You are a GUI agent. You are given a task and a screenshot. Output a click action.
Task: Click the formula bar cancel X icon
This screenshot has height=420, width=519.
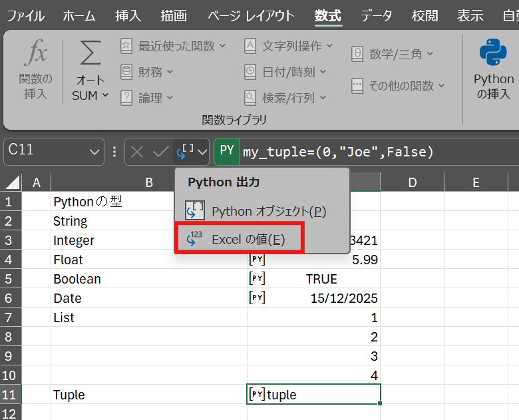[x=136, y=152]
